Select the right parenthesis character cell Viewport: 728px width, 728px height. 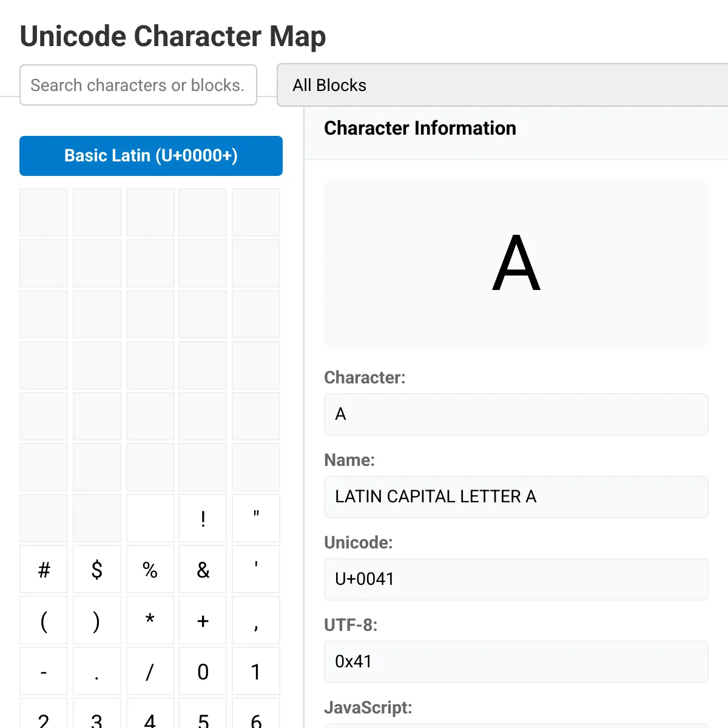coord(97,620)
